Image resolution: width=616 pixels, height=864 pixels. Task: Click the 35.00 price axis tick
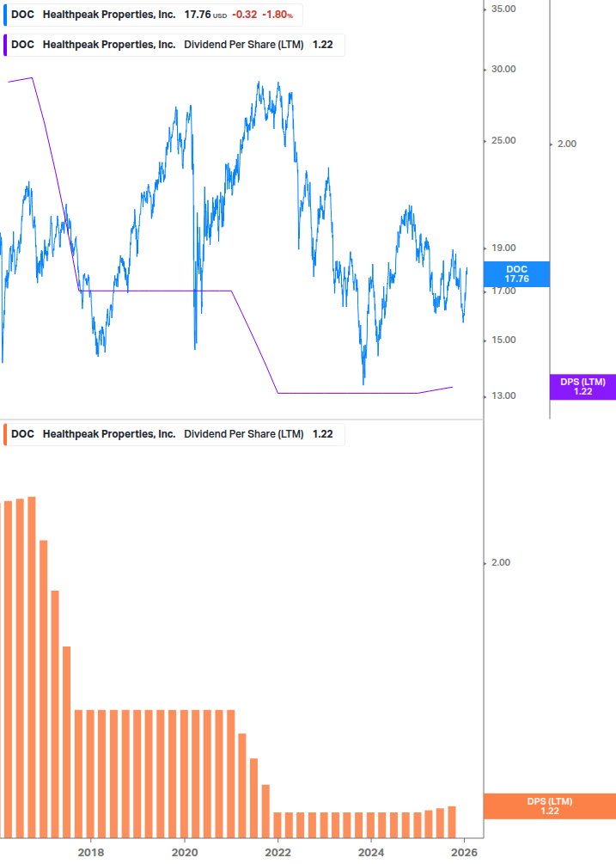coord(503,9)
